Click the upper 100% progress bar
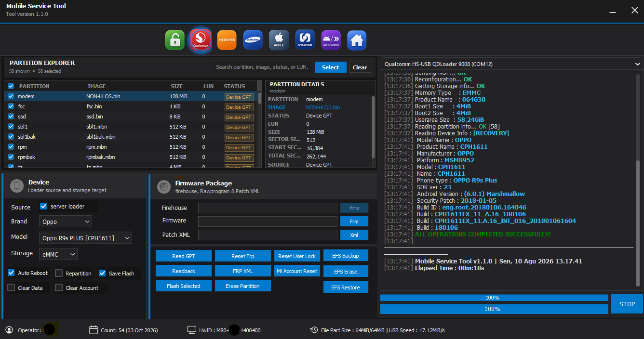 pyautogui.click(x=494, y=298)
